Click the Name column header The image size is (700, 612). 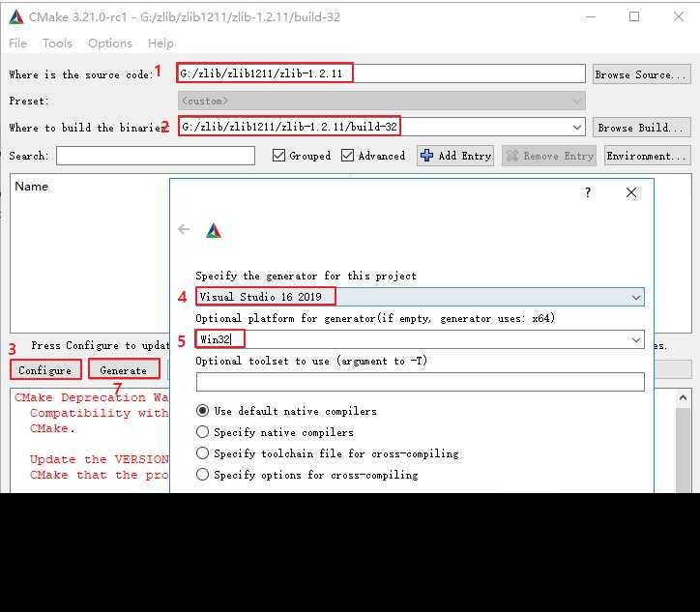pos(31,187)
